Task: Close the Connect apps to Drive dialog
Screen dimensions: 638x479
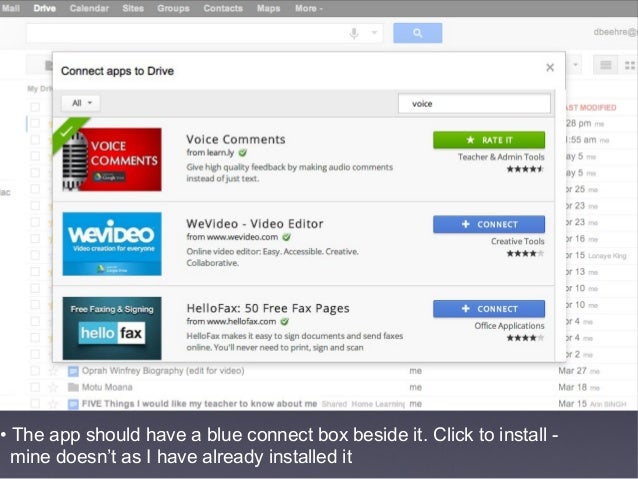Action: point(550,68)
